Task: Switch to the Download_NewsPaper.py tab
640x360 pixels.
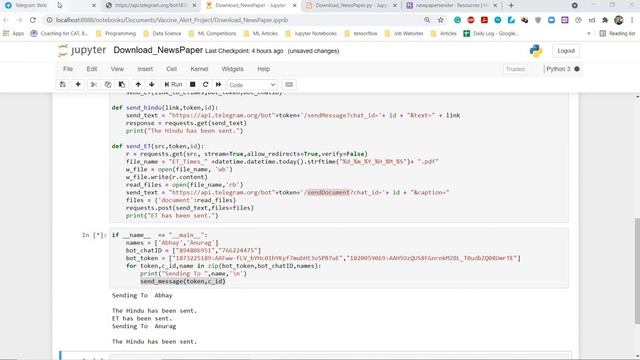Action: pos(351,5)
